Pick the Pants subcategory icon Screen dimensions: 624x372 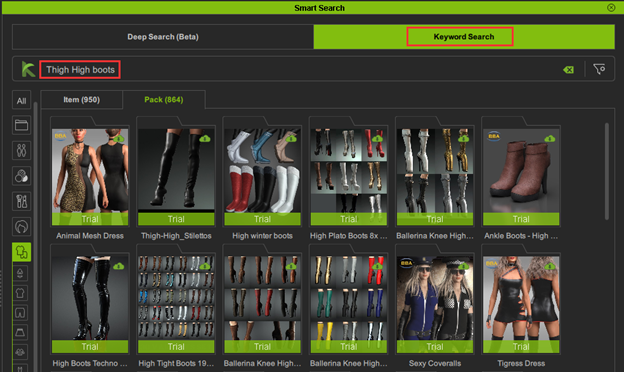(x=20, y=313)
